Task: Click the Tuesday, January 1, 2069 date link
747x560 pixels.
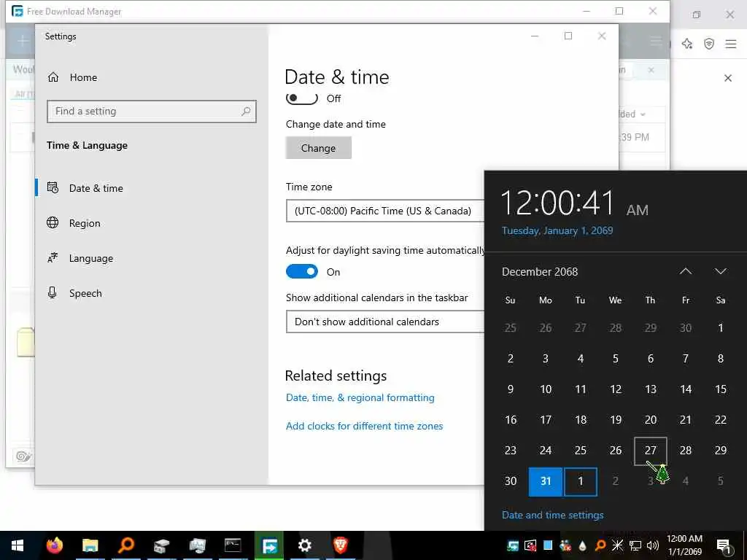Action: [x=557, y=230]
